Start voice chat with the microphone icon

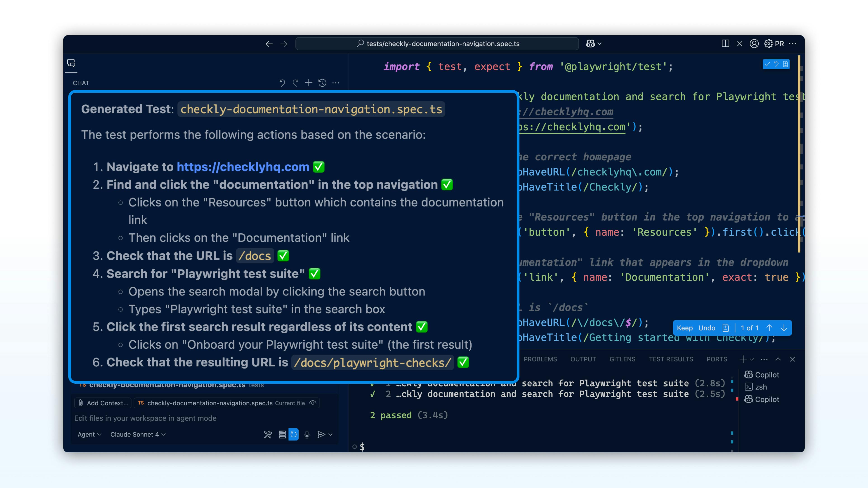coord(307,435)
